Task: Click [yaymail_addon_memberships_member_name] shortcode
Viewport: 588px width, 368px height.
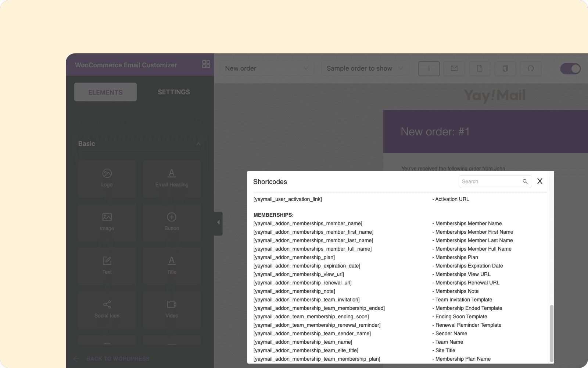Action: (x=308, y=223)
